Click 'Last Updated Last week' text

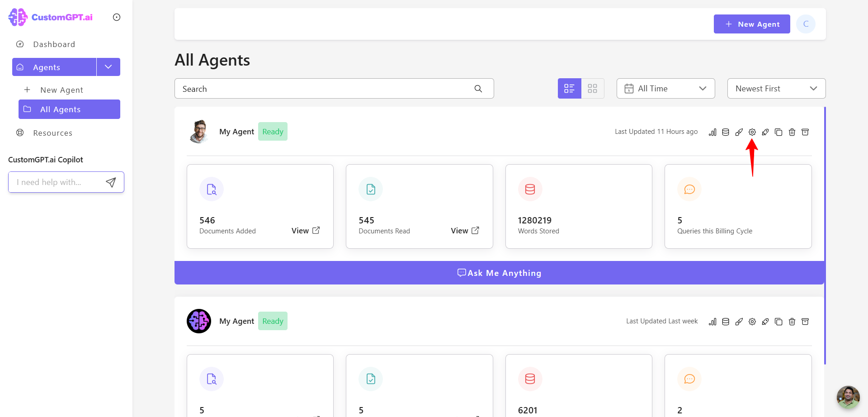click(x=662, y=321)
